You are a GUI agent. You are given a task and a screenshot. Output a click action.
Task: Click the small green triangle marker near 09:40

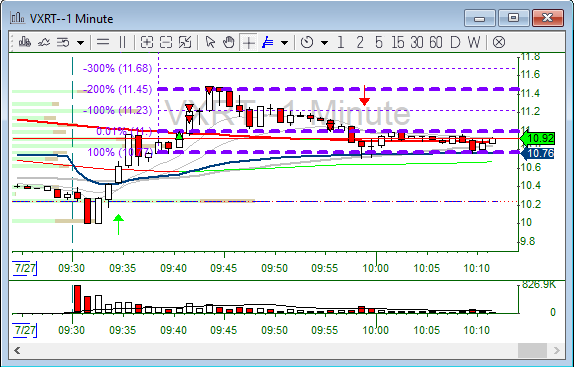[x=179, y=136]
